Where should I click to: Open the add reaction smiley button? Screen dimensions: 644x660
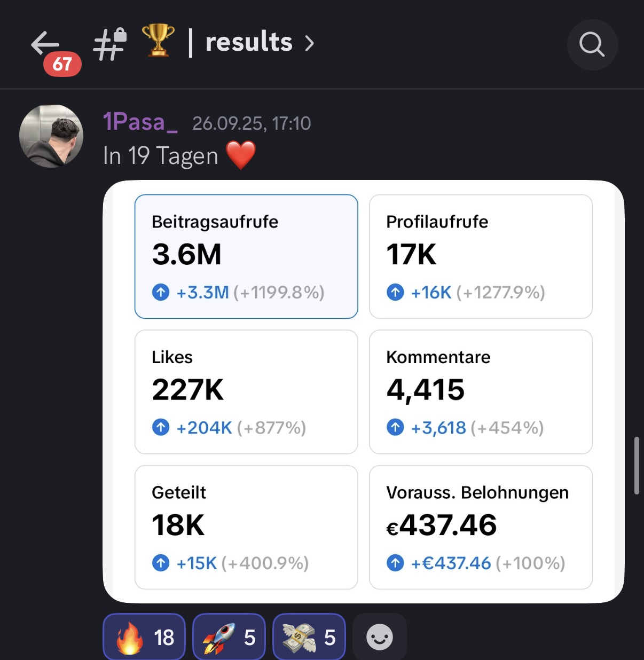tap(380, 637)
